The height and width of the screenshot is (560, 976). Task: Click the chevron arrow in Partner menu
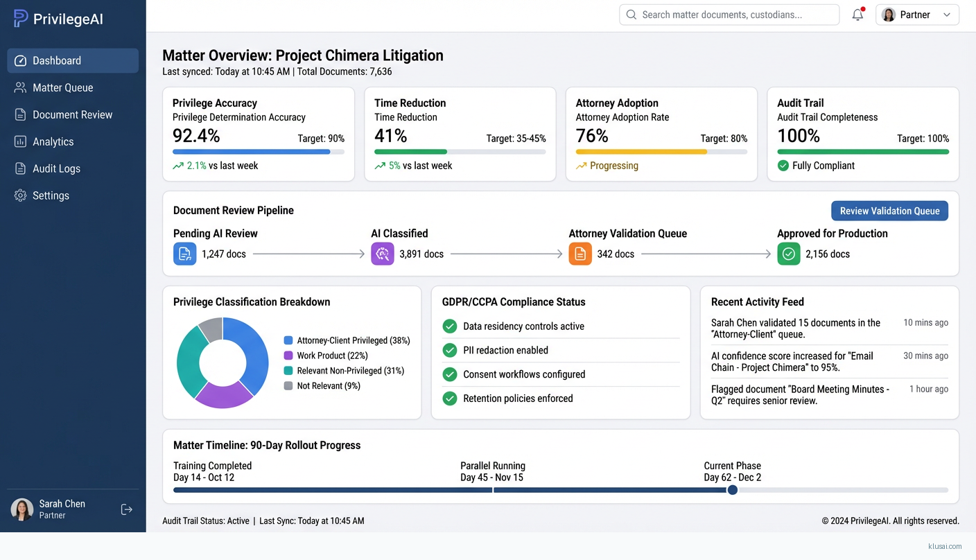coord(947,15)
